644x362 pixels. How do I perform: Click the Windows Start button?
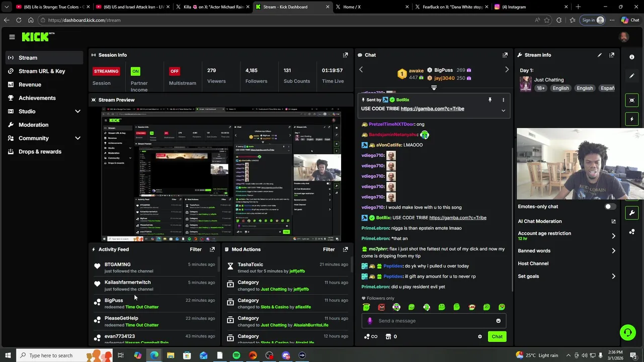[x=8, y=355]
